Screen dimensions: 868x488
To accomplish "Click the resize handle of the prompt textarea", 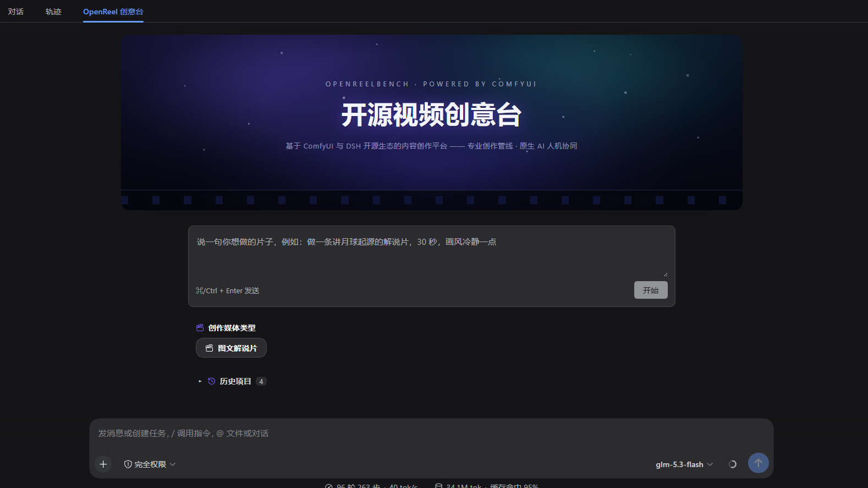I will [666, 274].
